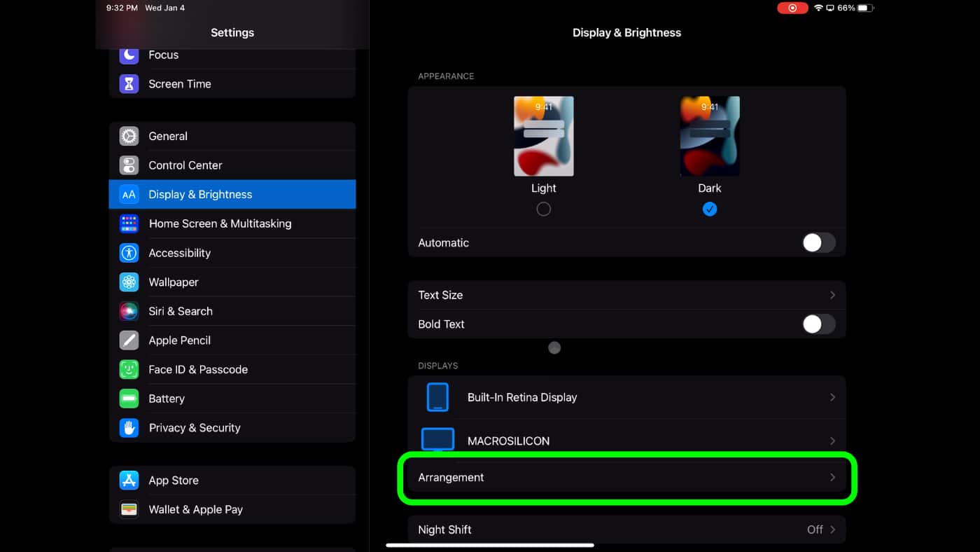
Task: Enable the Automatic appearance toggle
Action: (x=818, y=243)
